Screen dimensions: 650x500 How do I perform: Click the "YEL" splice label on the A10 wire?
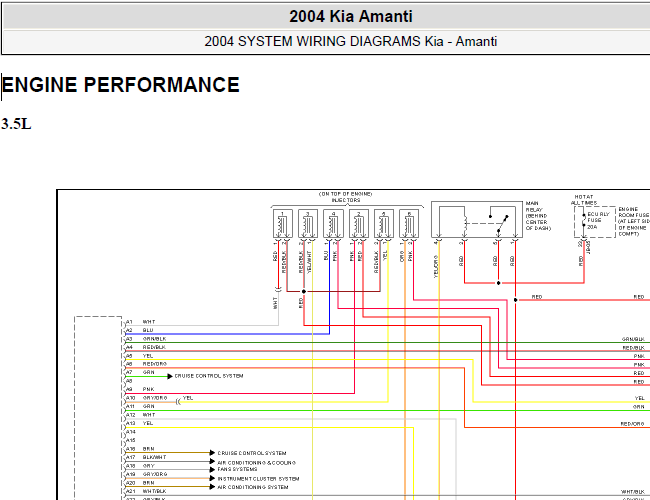pyautogui.click(x=188, y=398)
